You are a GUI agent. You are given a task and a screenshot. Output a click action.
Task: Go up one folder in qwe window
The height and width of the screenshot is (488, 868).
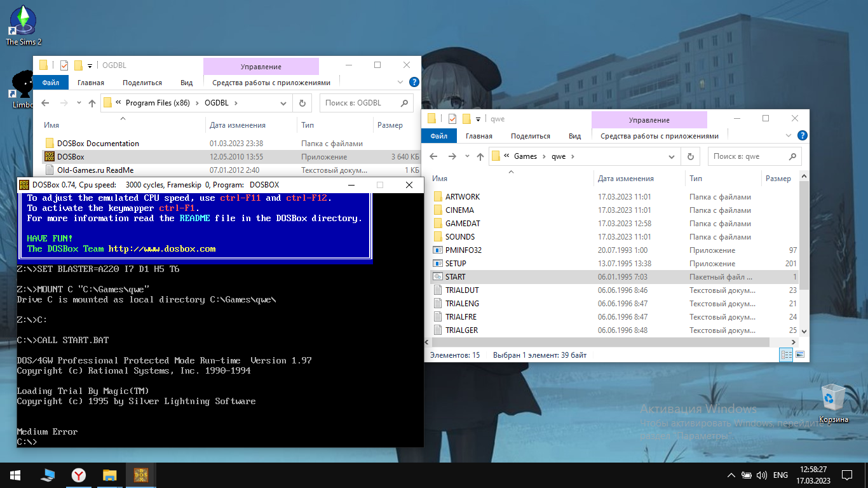tap(479, 156)
